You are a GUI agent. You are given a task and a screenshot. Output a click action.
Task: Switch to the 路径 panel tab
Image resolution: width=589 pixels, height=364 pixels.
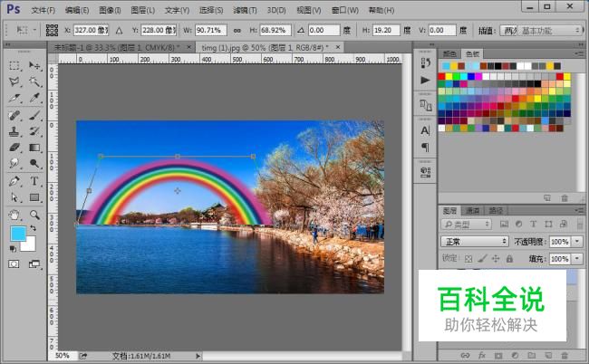[497, 210]
